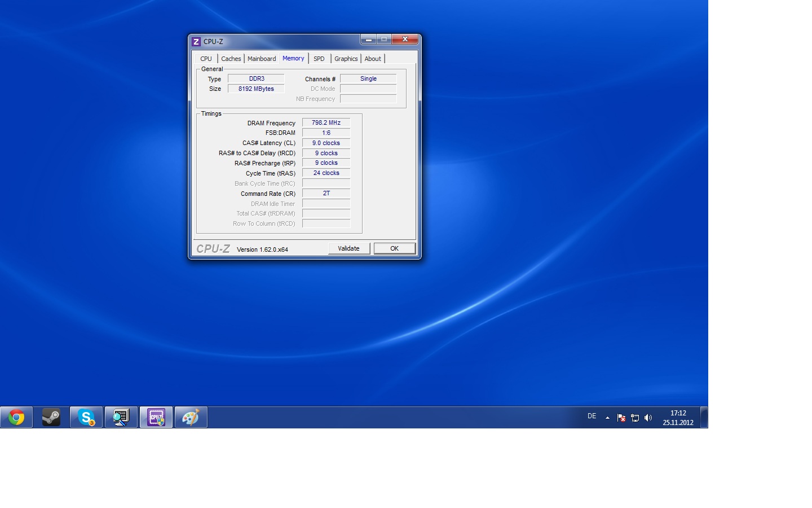812x508 pixels.
Task: Click the empty NB Frequency field
Action: coord(368,99)
